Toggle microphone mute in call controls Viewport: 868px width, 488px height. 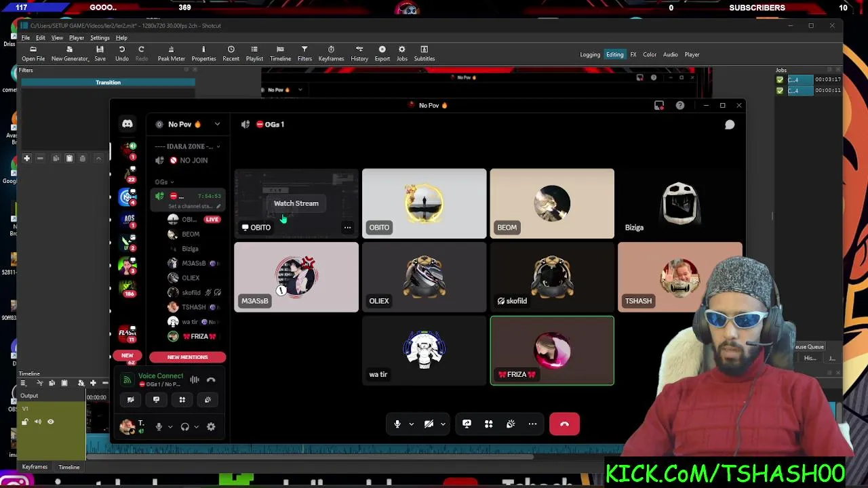click(x=397, y=424)
